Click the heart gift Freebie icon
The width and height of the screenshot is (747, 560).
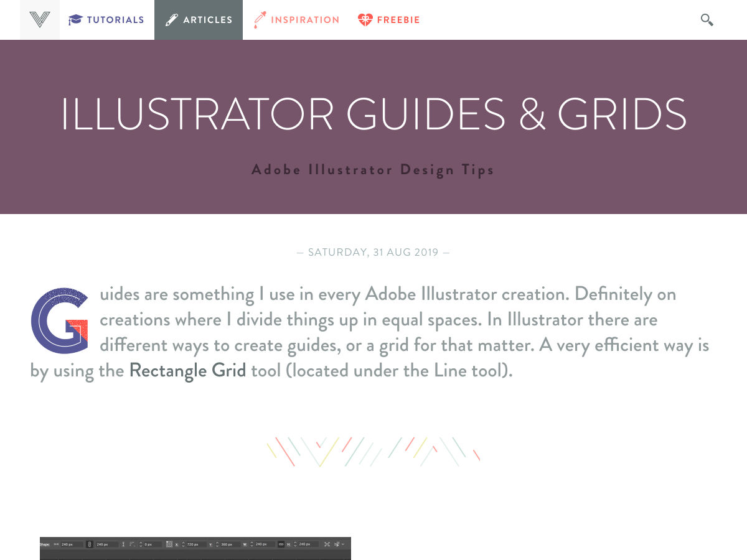point(365,20)
